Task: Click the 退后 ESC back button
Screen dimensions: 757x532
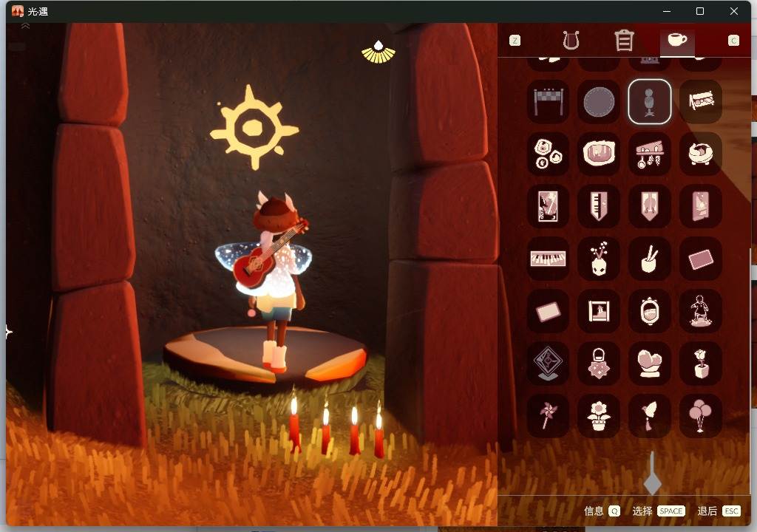Action: click(x=719, y=511)
